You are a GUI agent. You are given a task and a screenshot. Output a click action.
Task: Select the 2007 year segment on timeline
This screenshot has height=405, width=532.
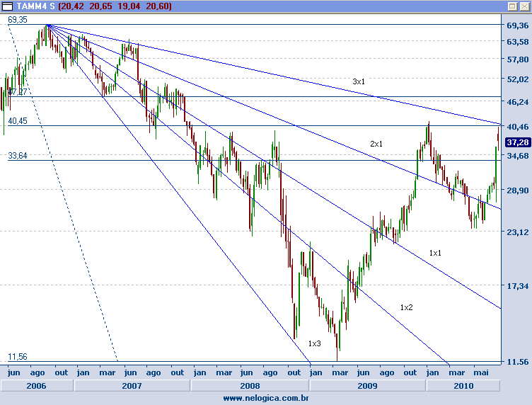(132, 386)
